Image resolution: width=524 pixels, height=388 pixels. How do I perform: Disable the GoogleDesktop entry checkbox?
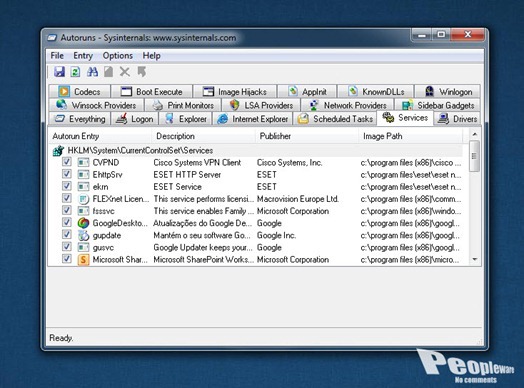(67, 222)
